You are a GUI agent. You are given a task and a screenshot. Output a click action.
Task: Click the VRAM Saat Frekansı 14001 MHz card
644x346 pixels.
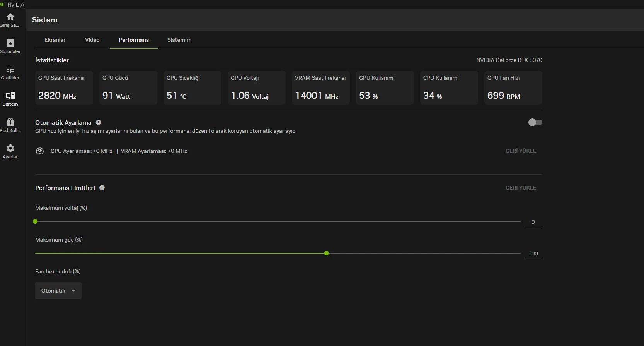click(321, 88)
